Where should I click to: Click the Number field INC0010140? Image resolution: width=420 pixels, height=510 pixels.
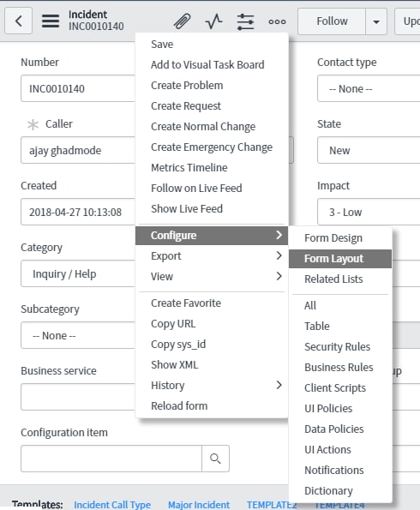tap(78, 88)
